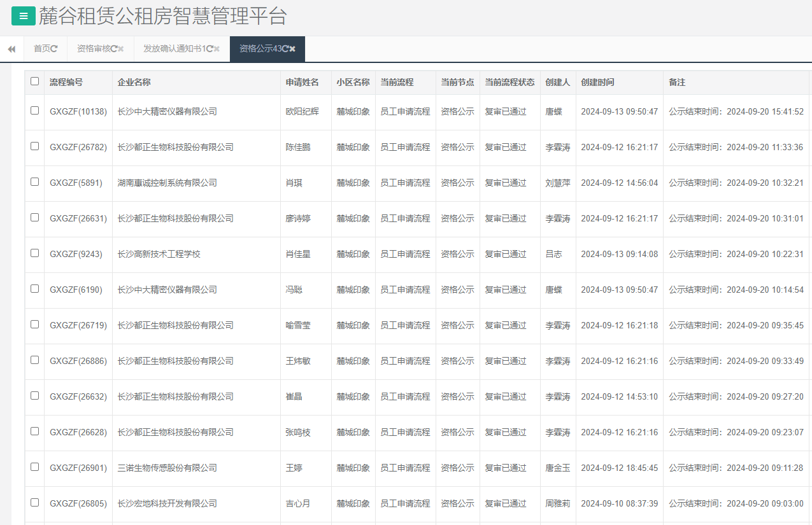Tick the checkbox on 吉心月's row
The image size is (812, 525).
click(x=34, y=503)
